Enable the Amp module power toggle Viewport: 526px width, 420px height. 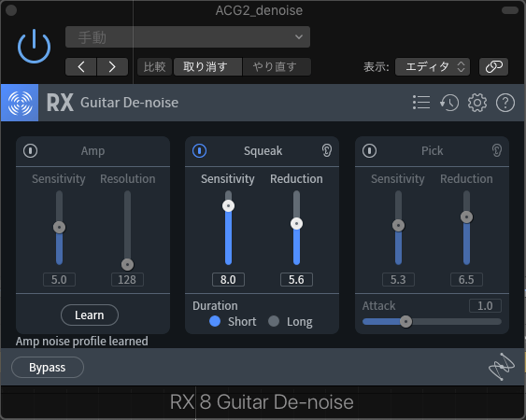tap(30, 150)
